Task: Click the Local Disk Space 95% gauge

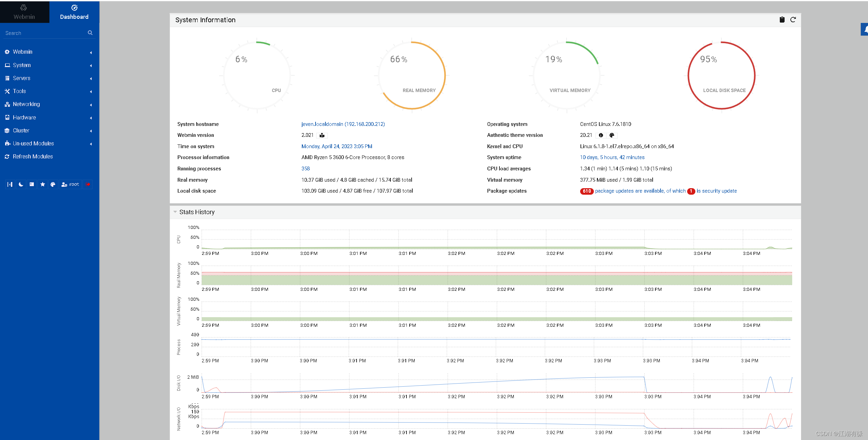Action: click(721, 75)
